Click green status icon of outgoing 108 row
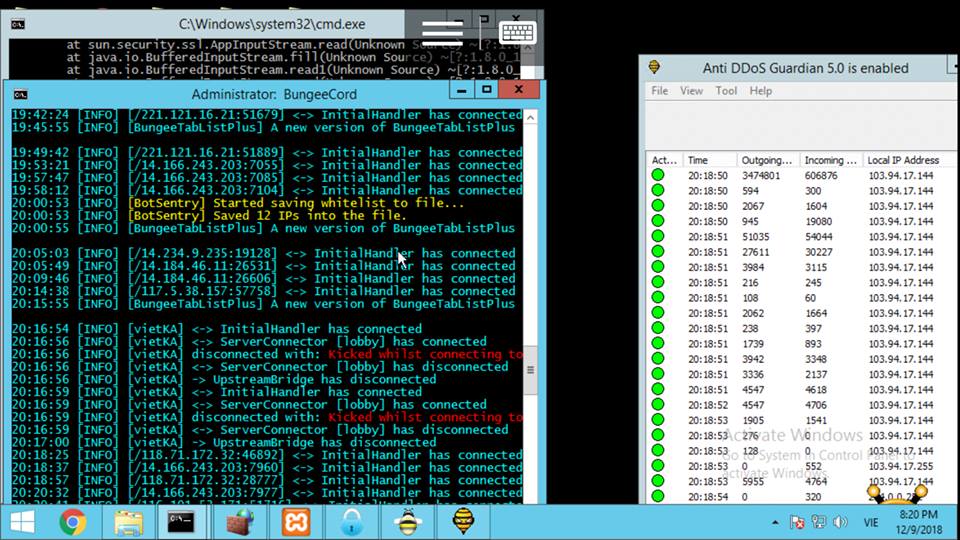This screenshot has height=540, width=960. 658,298
